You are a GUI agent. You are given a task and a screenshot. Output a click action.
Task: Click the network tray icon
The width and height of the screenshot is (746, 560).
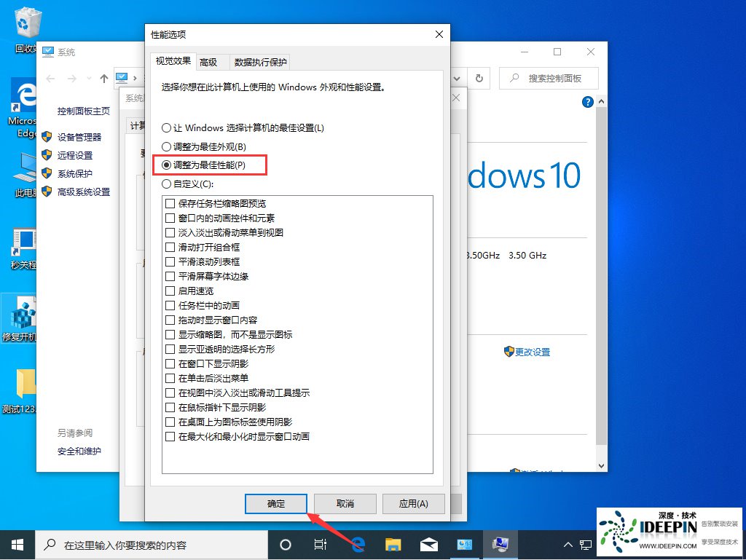pyautogui.click(x=586, y=545)
